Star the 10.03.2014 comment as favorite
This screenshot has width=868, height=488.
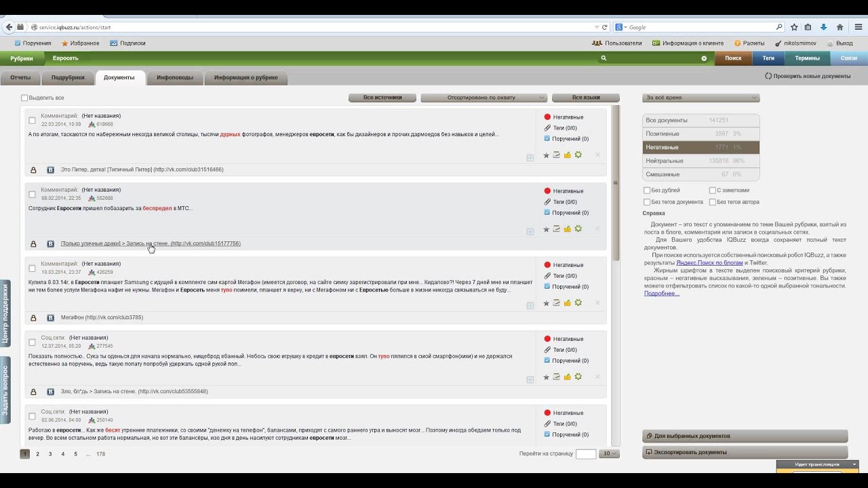coord(546,303)
